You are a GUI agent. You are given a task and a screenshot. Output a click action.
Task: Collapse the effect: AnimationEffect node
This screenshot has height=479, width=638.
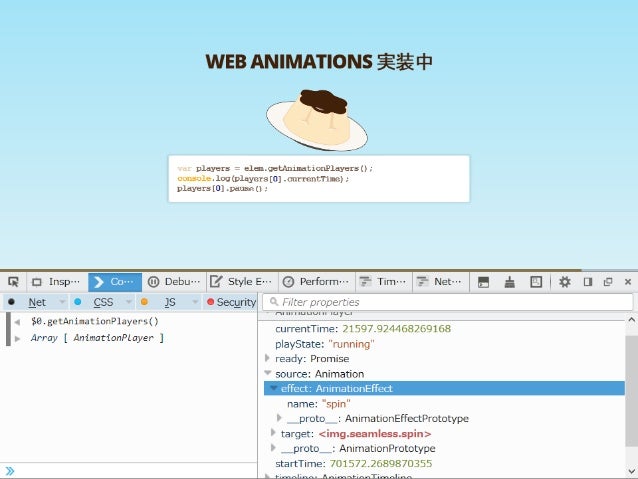click(x=273, y=388)
